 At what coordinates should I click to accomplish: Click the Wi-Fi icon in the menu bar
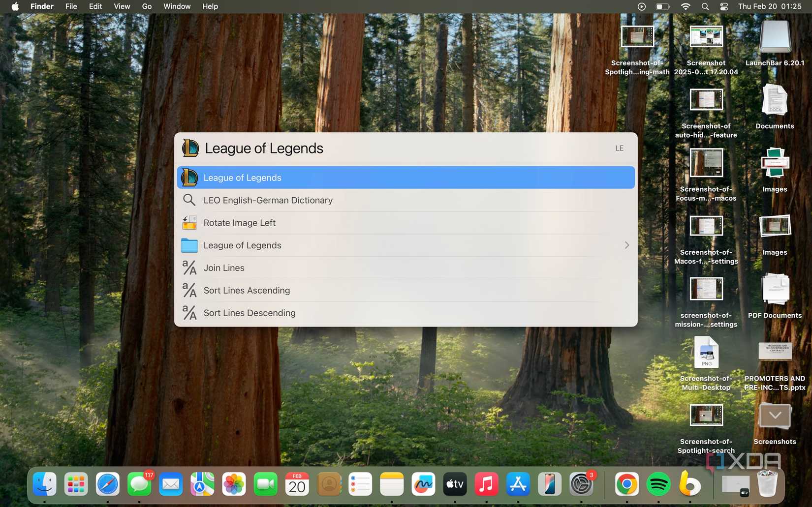(685, 6)
